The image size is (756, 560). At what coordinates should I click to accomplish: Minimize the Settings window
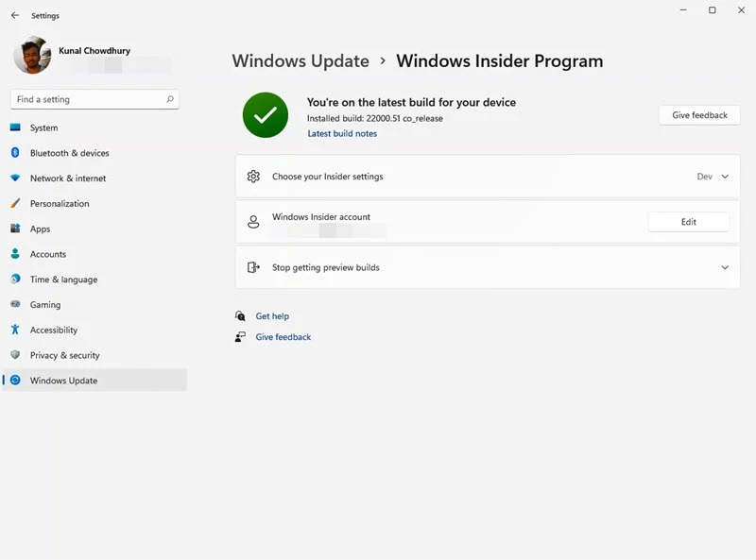[x=683, y=10]
